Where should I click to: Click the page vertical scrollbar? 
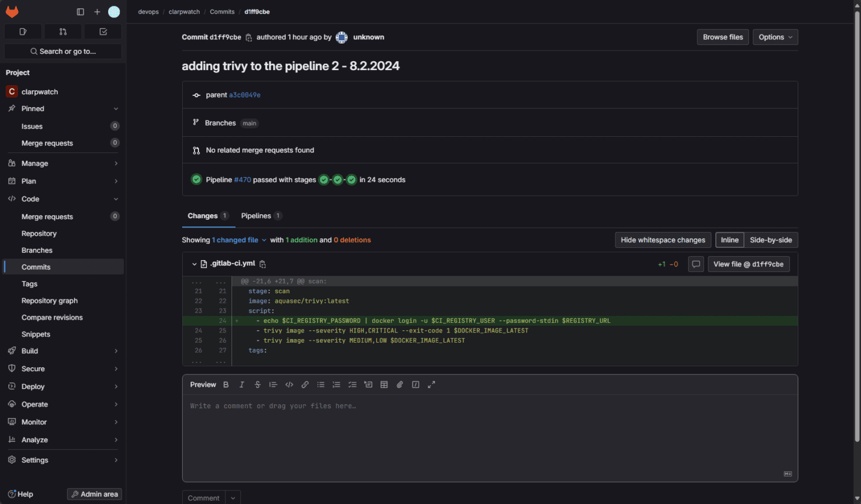click(x=857, y=227)
